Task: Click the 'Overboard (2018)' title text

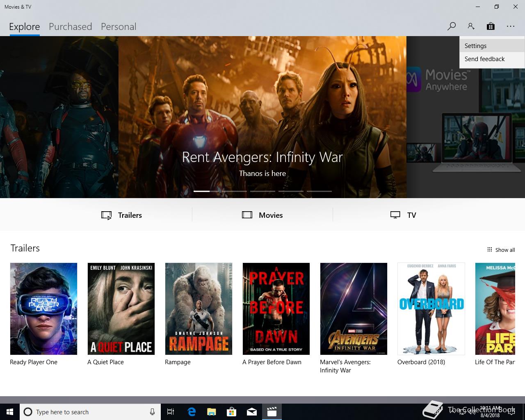Action: [421, 362]
